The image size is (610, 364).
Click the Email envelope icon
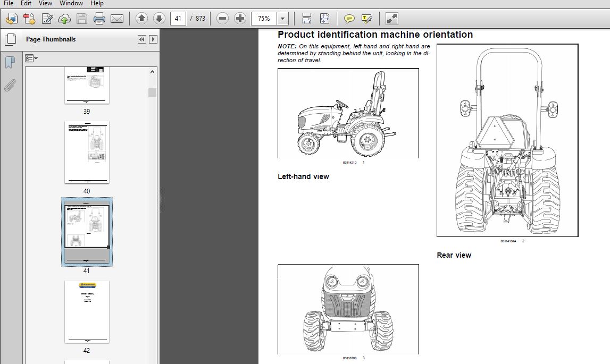click(116, 18)
